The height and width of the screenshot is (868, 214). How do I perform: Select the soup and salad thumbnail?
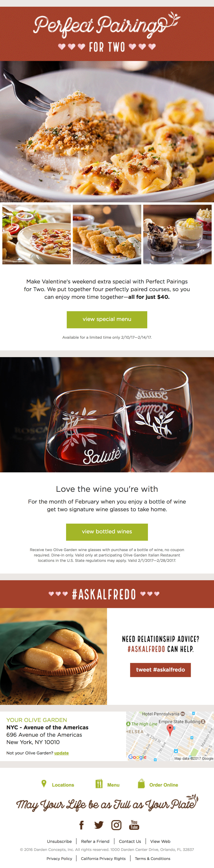click(36, 234)
